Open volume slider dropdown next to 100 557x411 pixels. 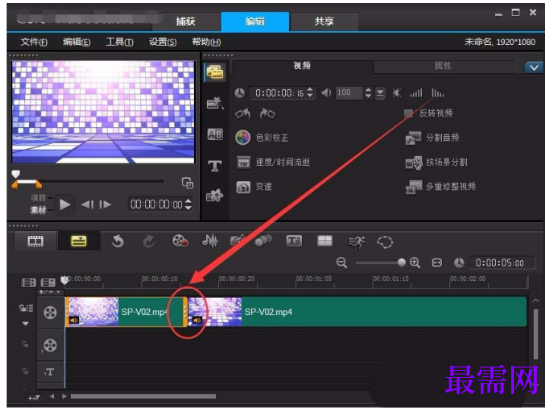pos(380,93)
